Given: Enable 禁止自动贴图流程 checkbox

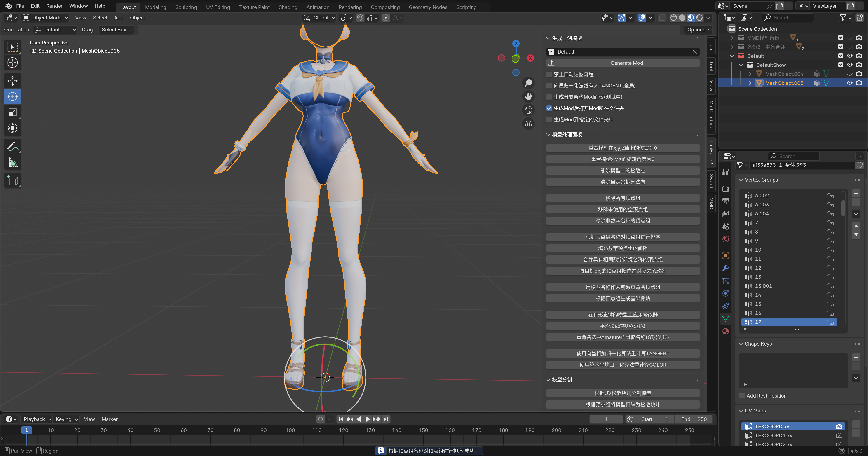Looking at the screenshot, I should click(x=549, y=75).
